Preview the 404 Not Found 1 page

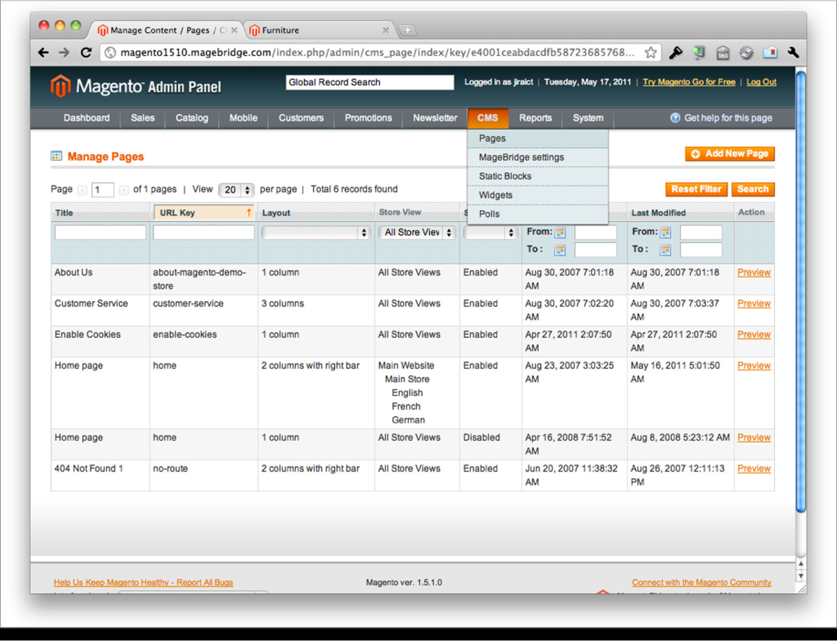tap(754, 469)
